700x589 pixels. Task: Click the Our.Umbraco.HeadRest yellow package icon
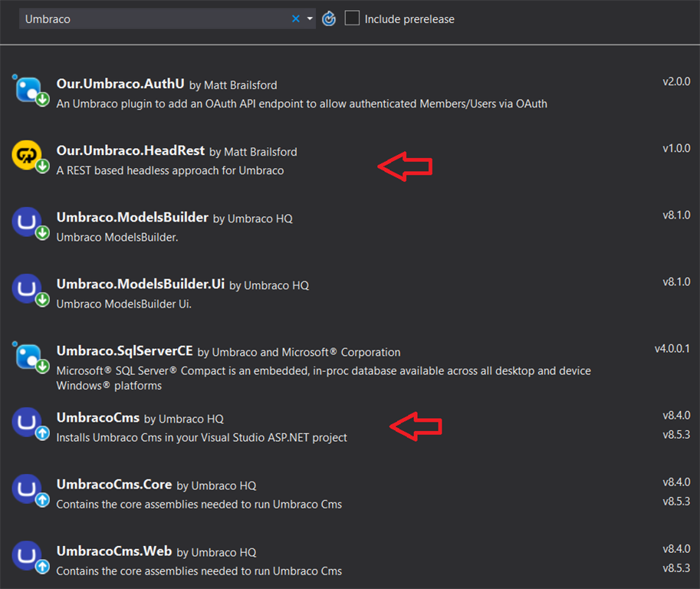coord(26,155)
